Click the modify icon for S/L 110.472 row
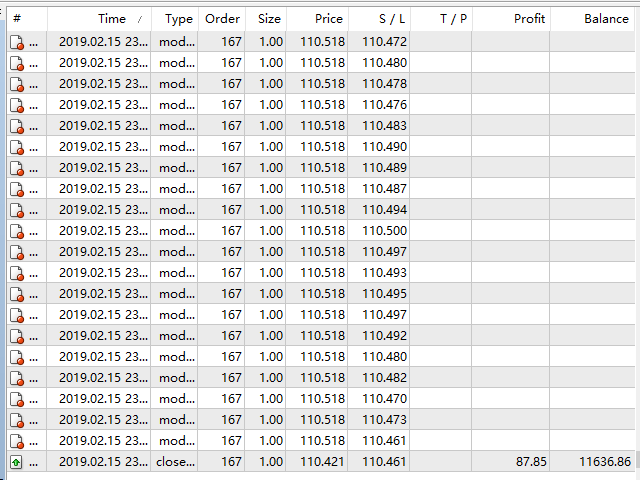 click(17, 42)
